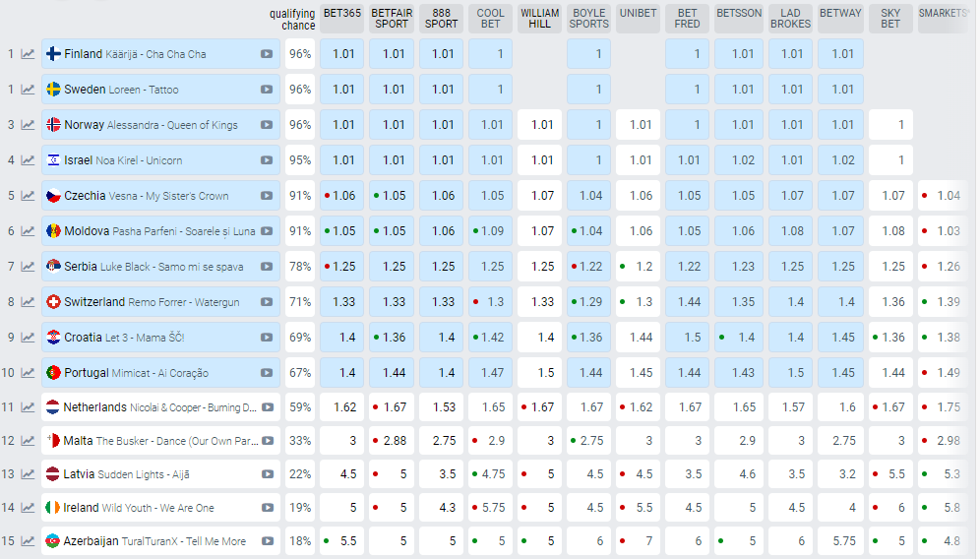
Task: Select the BET365 column header
Action: (342, 14)
